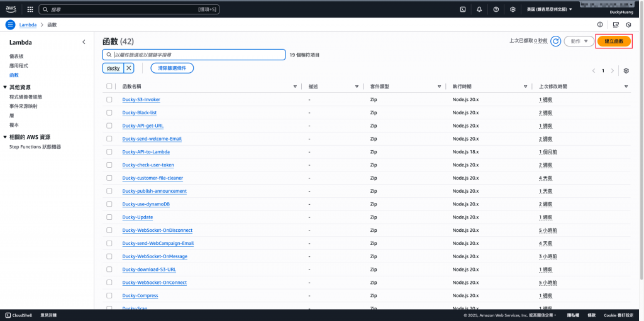Collapse the 相關的 AWS 資源 section
Image resolution: width=644 pixels, height=321 pixels.
pyautogui.click(x=5, y=137)
